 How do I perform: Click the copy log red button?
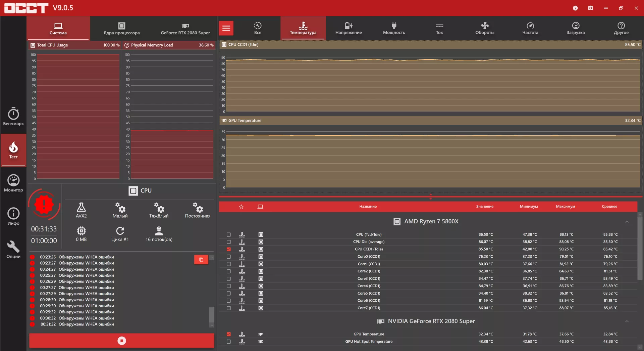coord(201,260)
